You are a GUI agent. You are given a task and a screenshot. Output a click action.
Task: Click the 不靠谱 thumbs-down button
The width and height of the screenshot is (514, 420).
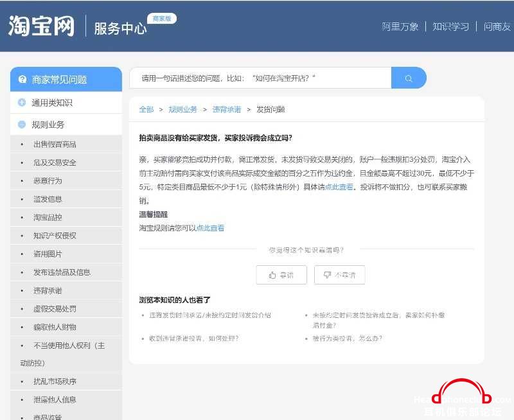340,275
